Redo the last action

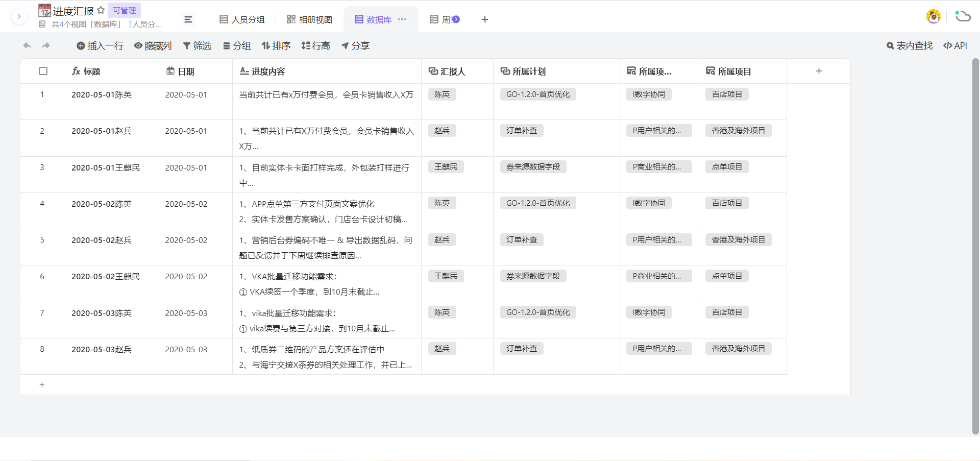click(x=46, y=45)
